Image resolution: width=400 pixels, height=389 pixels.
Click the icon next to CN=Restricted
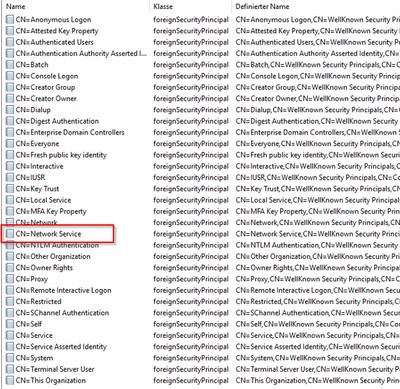point(10,302)
